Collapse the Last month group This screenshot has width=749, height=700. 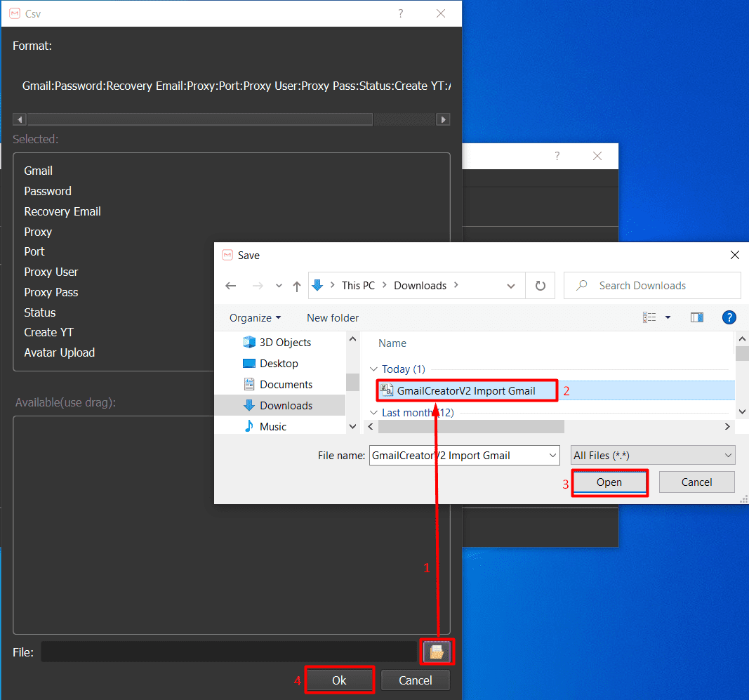tap(373, 412)
